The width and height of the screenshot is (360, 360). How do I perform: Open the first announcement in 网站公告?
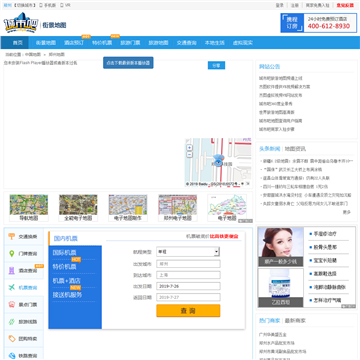281,78
